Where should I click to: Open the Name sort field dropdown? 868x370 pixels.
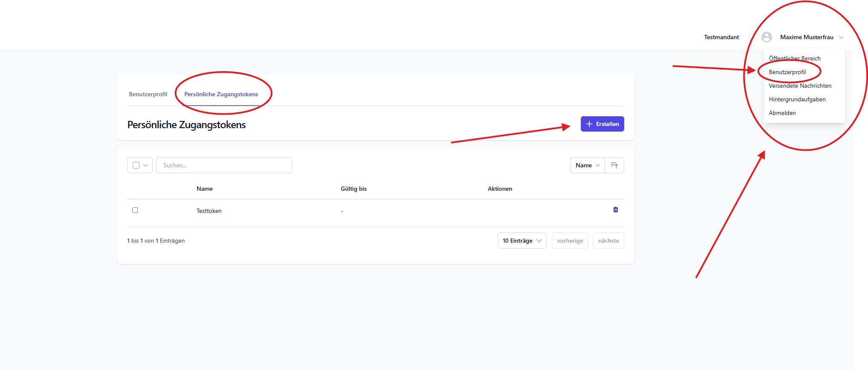tap(587, 165)
